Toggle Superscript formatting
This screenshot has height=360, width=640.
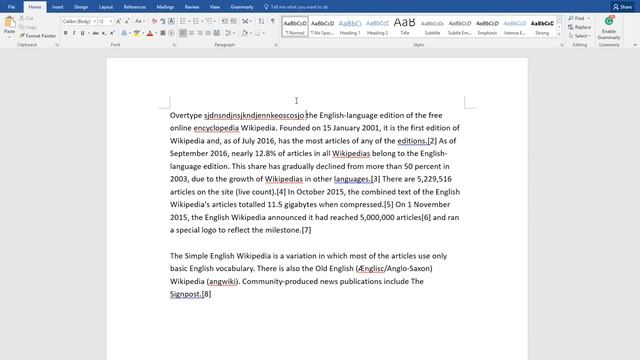tap(112, 33)
